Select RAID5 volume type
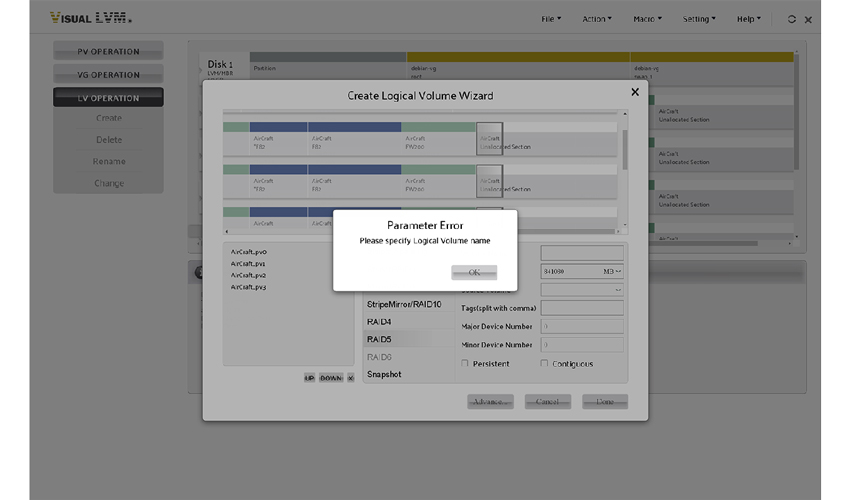The height and width of the screenshot is (500, 850). (380, 339)
